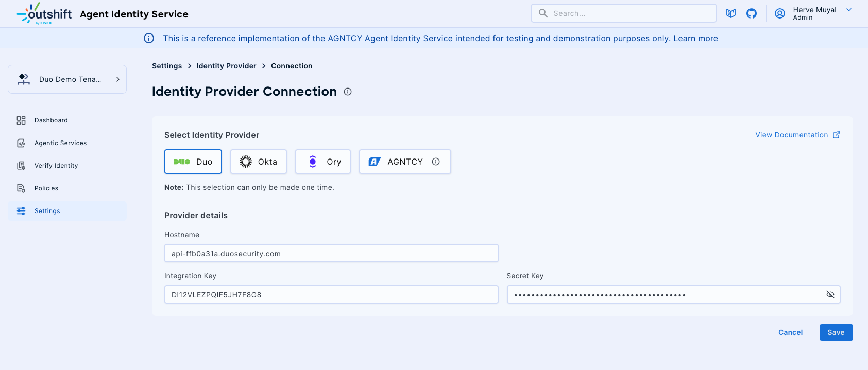Image resolution: width=868 pixels, height=370 pixels.
Task: Go to Identity Provider breadcrumb
Action: coord(226,66)
